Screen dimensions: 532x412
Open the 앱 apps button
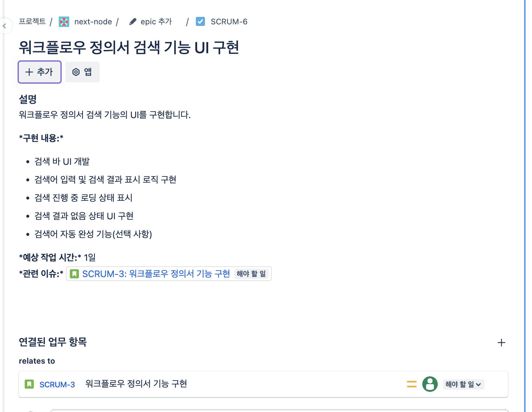click(x=82, y=72)
